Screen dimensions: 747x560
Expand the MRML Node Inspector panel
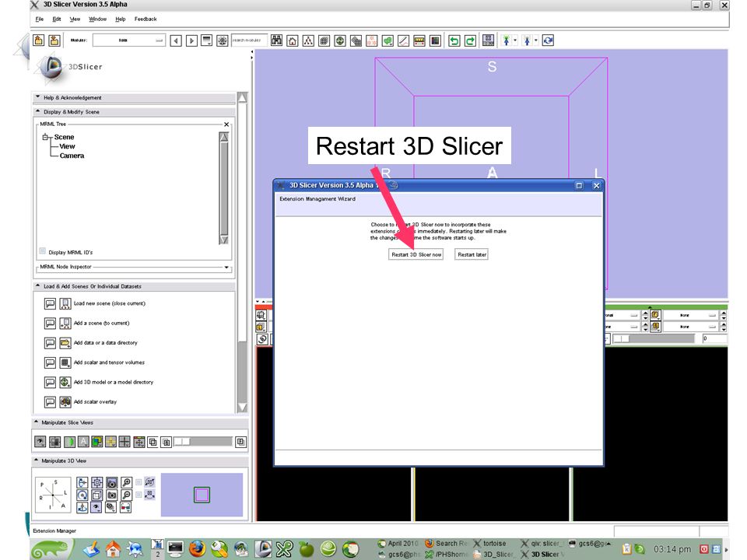226,267
